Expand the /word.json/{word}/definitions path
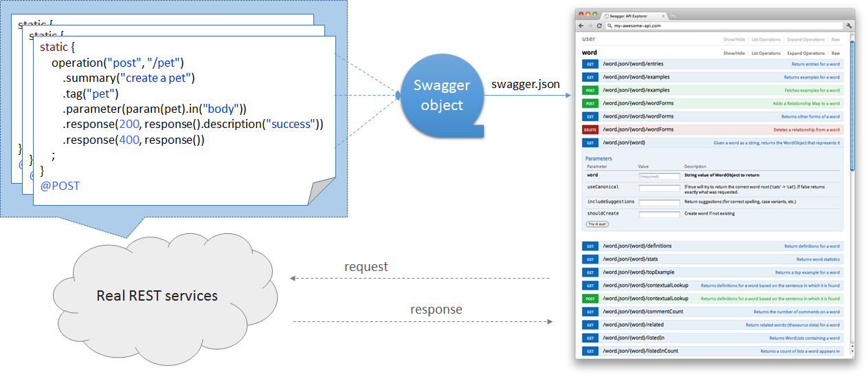This screenshot has height=377, width=868. click(637, 246)
